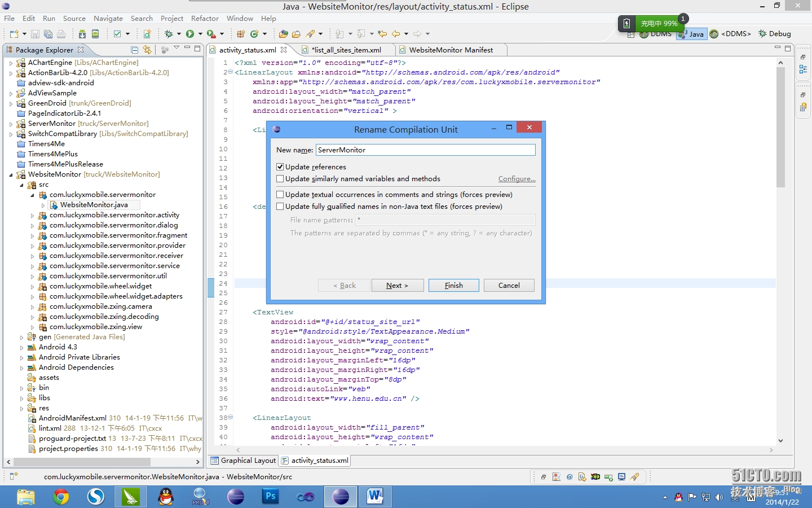The width and height of the screenshot is (812, 508).
Task: Click the External Tools run icon
Action: click(x=211, y=34)
